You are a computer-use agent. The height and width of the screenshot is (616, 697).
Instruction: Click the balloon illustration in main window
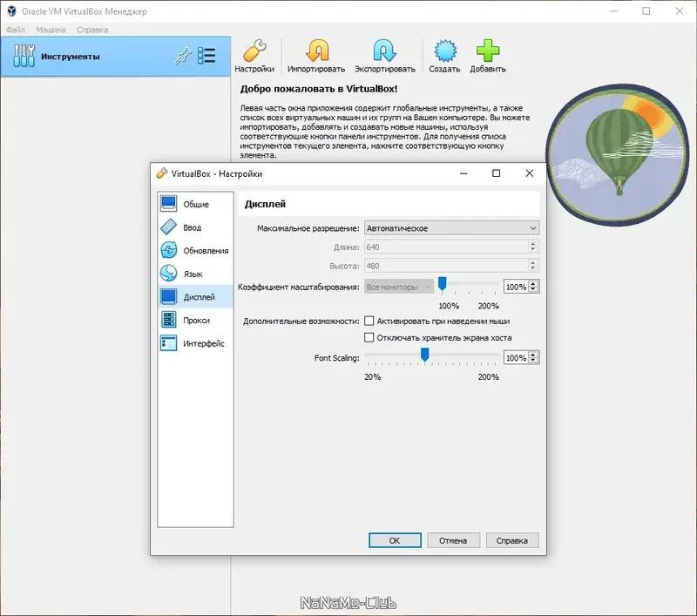click(x=617, y=154)
